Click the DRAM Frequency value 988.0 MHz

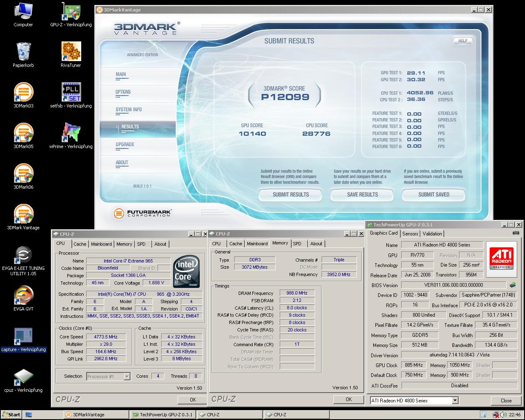coord(297,293)
